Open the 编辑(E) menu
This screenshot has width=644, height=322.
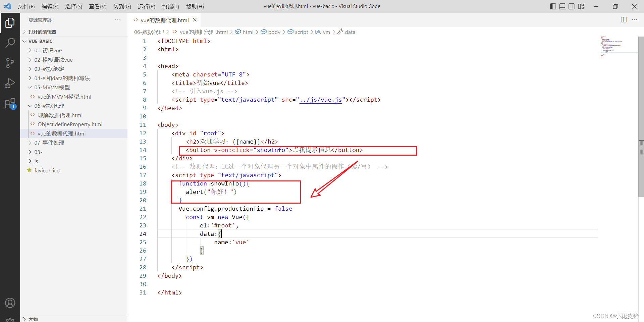(50, 6)
